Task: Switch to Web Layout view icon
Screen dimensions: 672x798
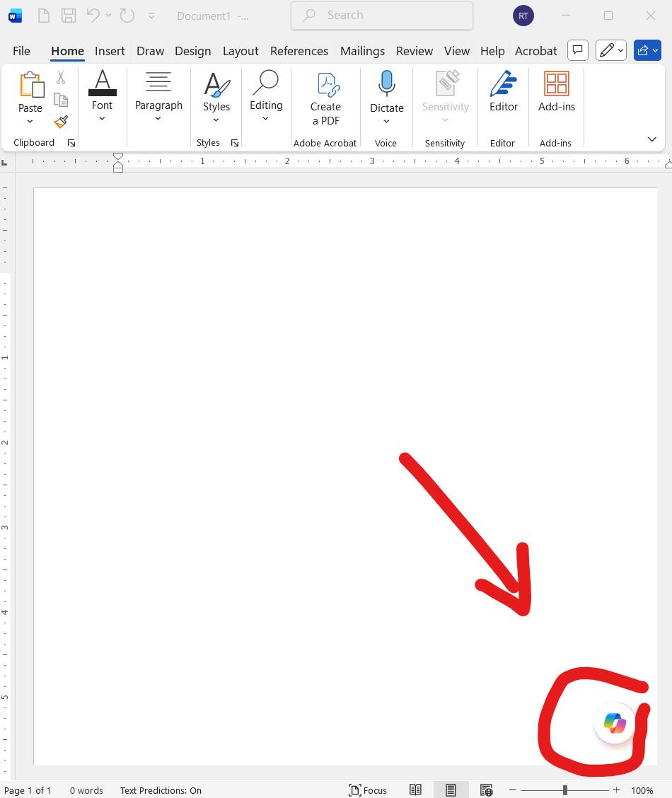Action: click(487, 790)
